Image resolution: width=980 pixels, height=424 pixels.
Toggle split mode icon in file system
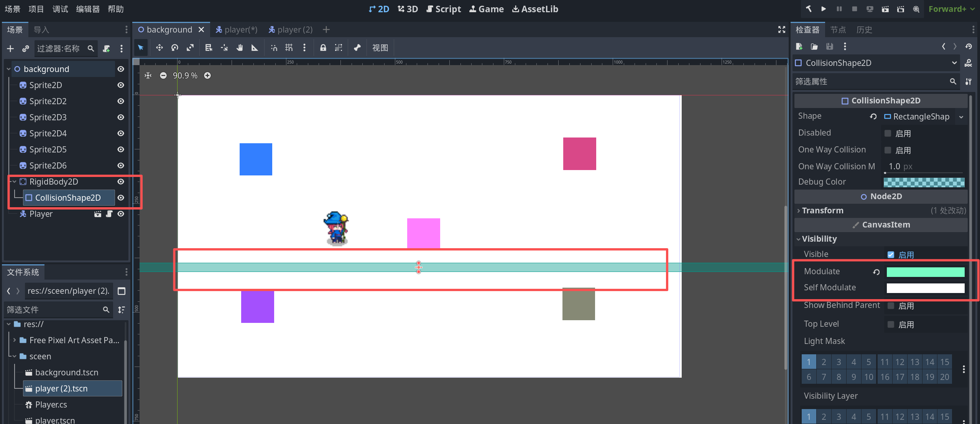point(122,291)
